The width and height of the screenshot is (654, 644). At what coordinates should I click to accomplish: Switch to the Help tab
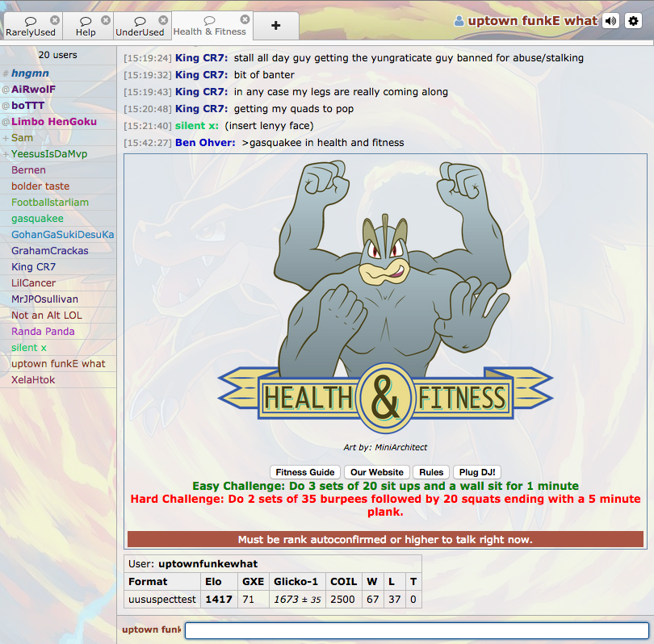[x=87, y=26]
